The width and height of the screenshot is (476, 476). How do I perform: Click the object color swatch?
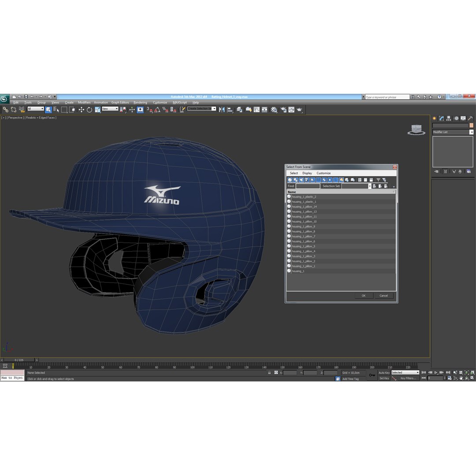(471, 125)
